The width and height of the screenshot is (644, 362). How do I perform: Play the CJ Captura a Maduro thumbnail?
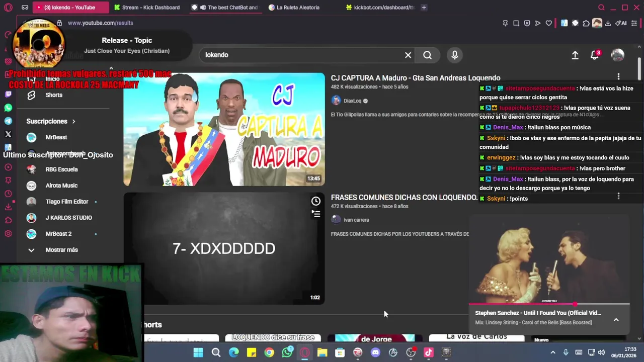pos(224,129)
